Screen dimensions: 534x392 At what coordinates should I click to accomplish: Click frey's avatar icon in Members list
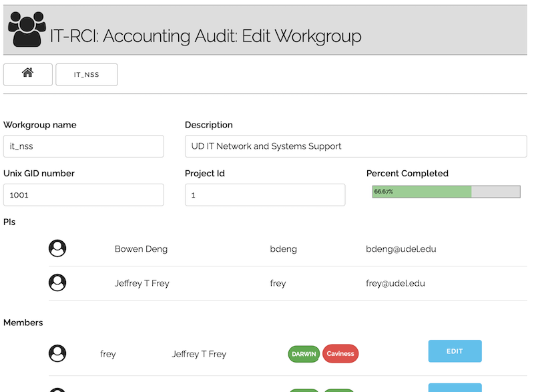click(x=58, y=353)
